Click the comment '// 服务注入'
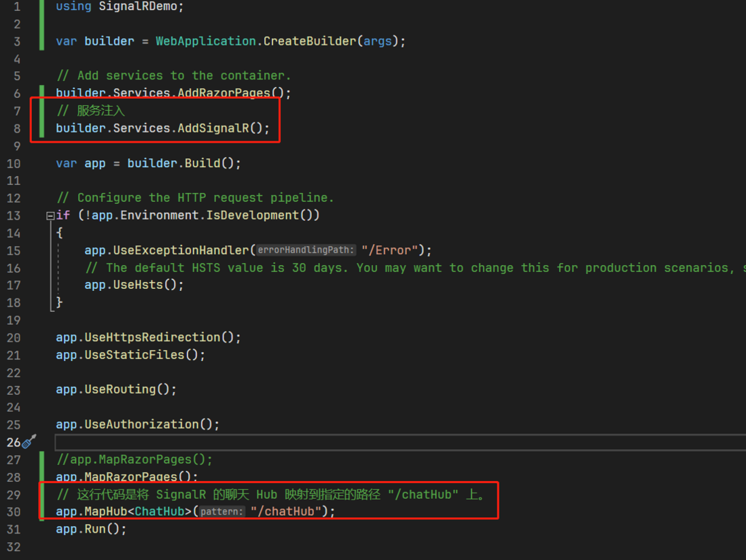The width and height of the screenshot is (746, 560). [x=90, y=111]
